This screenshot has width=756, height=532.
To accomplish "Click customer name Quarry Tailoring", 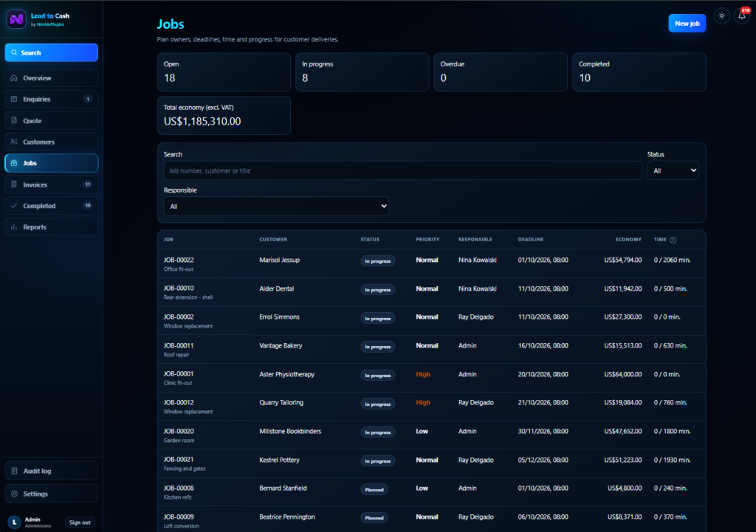I will click(281, 403).
